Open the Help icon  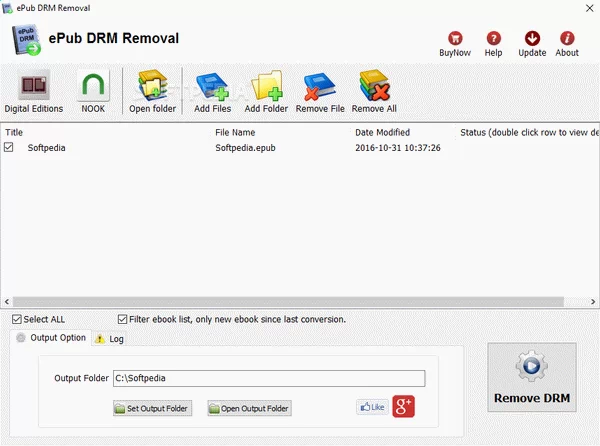click(x=493, y=39)
